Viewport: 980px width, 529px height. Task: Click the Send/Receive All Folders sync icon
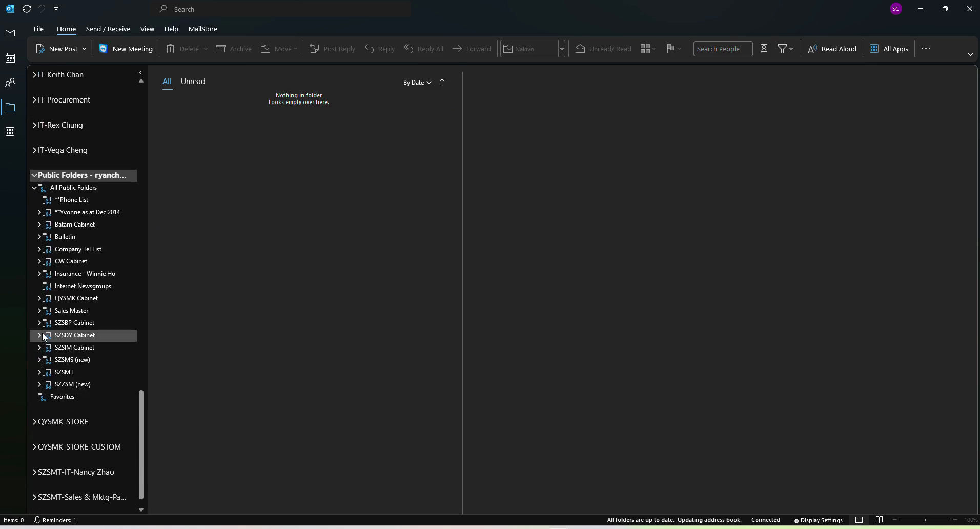point(27,9)
